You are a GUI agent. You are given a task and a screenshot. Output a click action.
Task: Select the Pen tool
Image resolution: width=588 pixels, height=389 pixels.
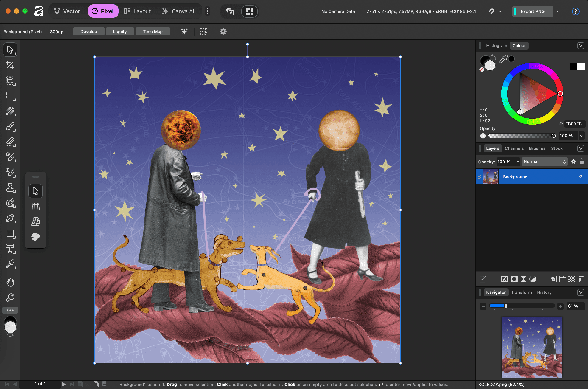[x=10, y=218]
